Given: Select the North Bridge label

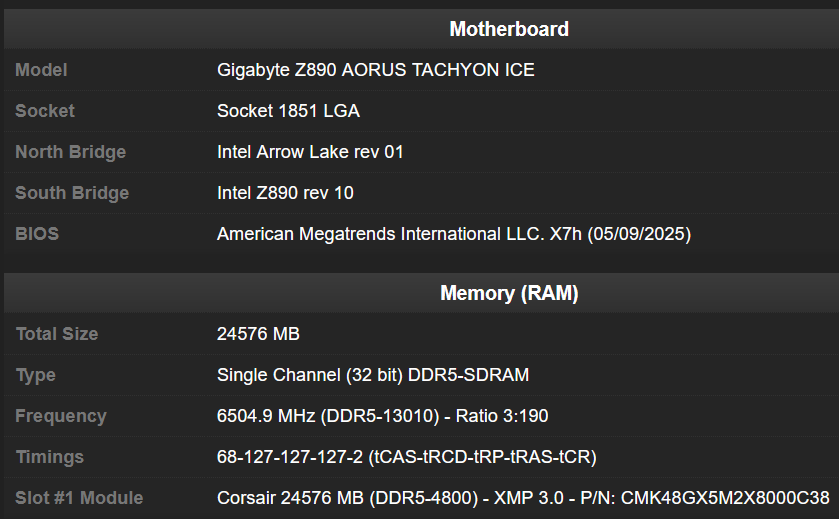Looking at the screenshot, I should pyautogui.click(x=70, y=152).
